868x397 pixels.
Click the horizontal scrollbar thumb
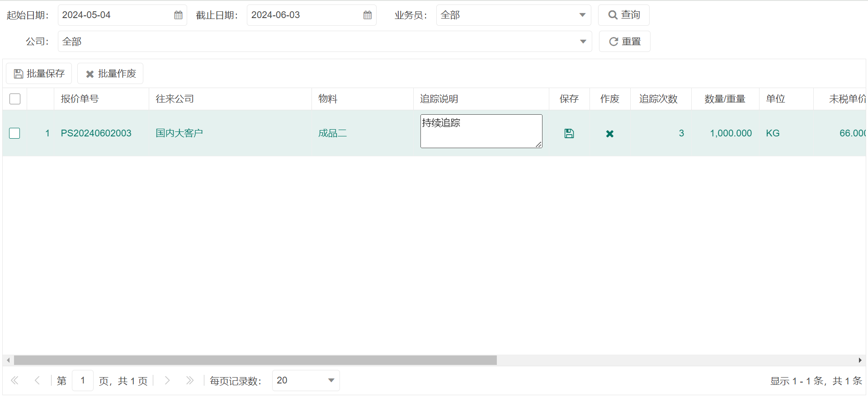tap(255, 360)
